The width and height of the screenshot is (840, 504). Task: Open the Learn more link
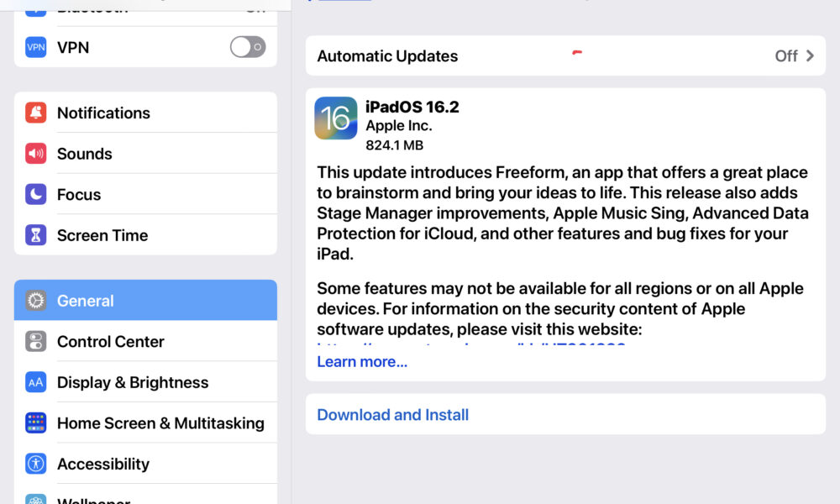[x=362, y=362]
